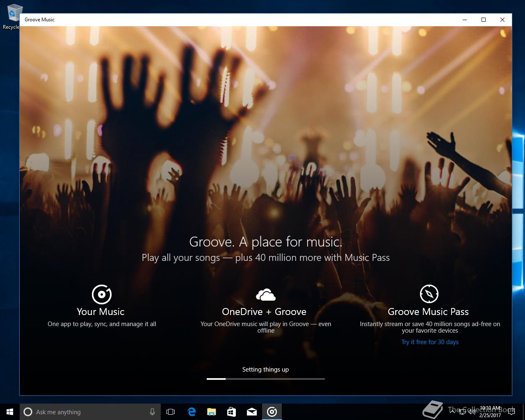The height and width of the screenshot is (420, 525).
Task: Click the Cortana microphone icon
Action: pyautogui.click(x=152, y=412)
